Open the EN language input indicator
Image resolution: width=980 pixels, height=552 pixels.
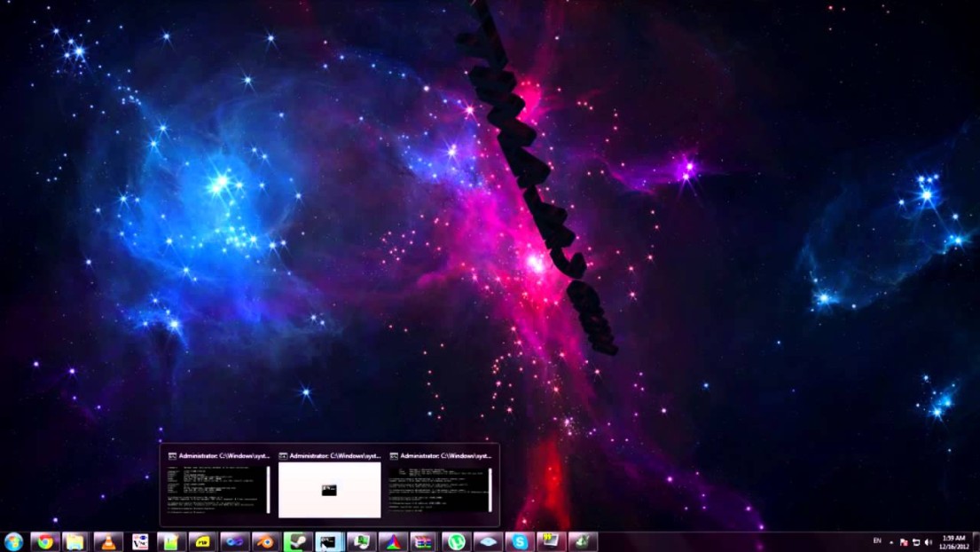(877, 540)
